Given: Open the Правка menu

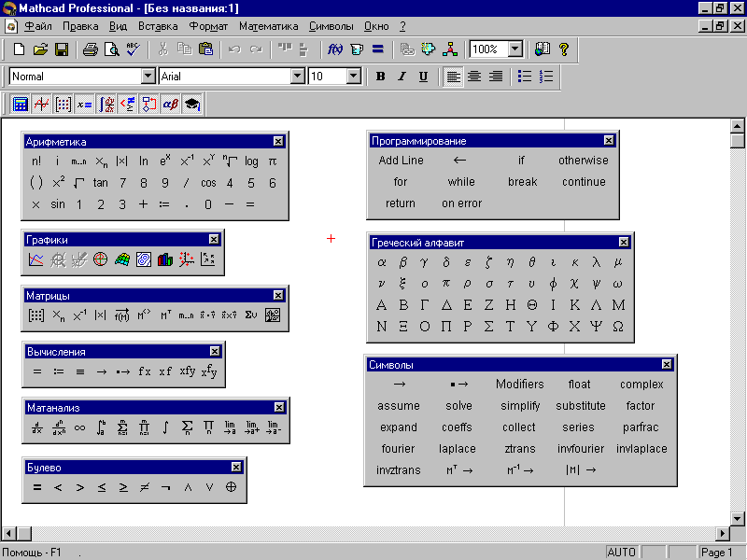Looking at the screenshot, I should click(80, 26).
